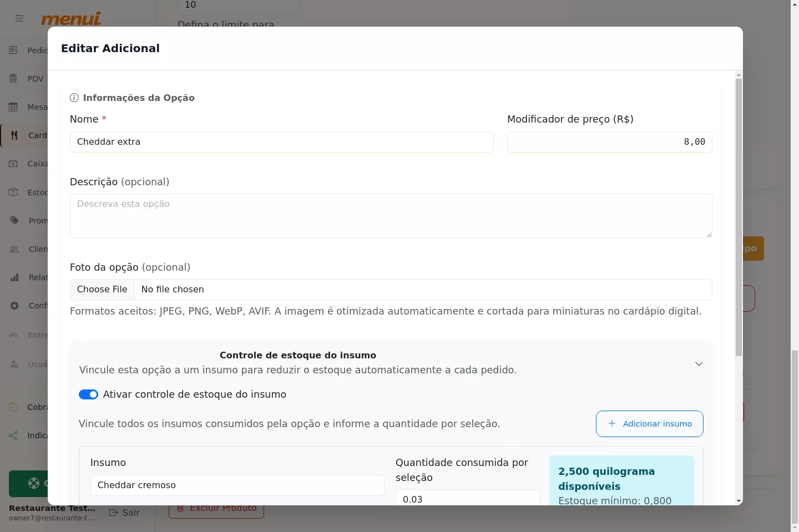Click the Controle de estoque do insumo heading
799x532 pixels.
[x=298, y=355]
